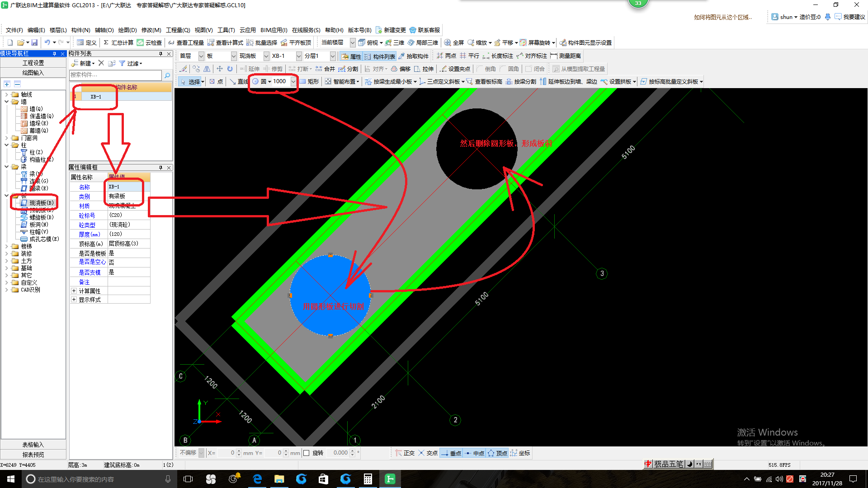The image size is (868, 488).
Task: Click the rotate tool icon
Action: [230, 69]
